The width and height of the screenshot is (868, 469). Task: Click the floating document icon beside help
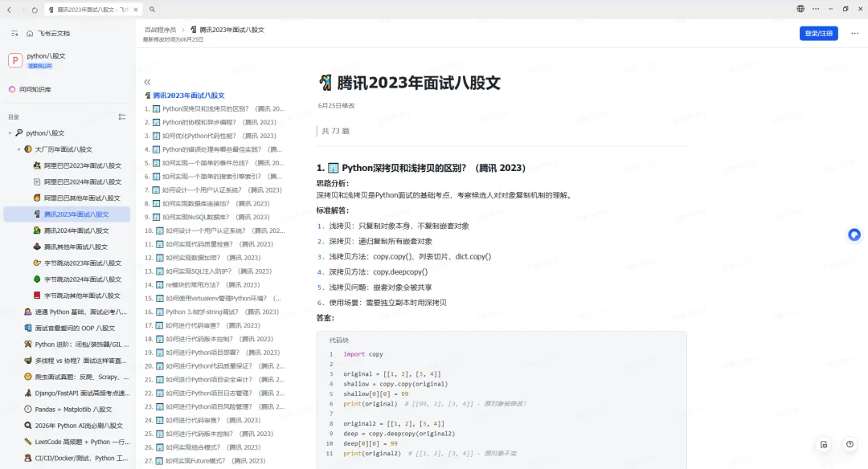(x=824, y=444)
